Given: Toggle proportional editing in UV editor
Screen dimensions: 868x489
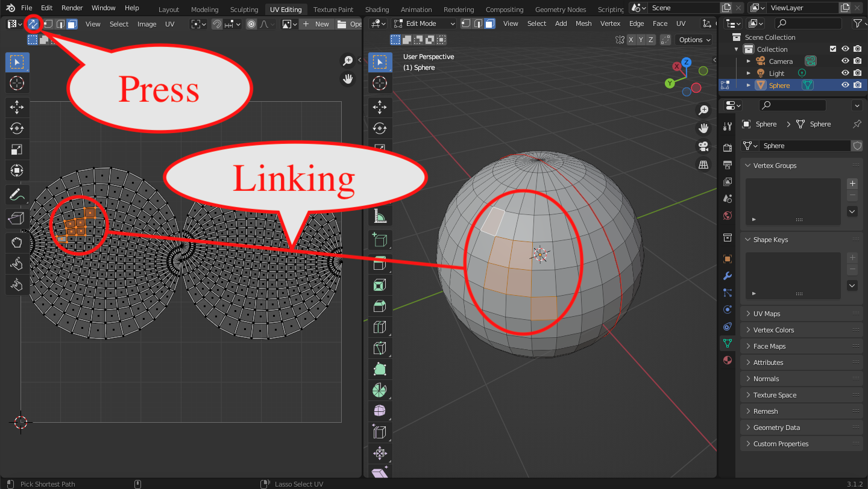Looking at the screenshot, I should (x=251, y=24).
